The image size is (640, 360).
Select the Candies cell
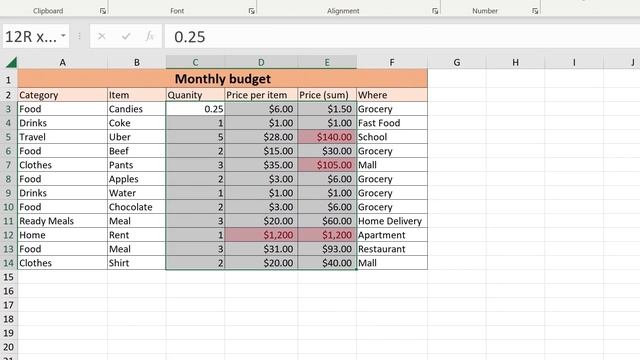(x=137, y=109)
